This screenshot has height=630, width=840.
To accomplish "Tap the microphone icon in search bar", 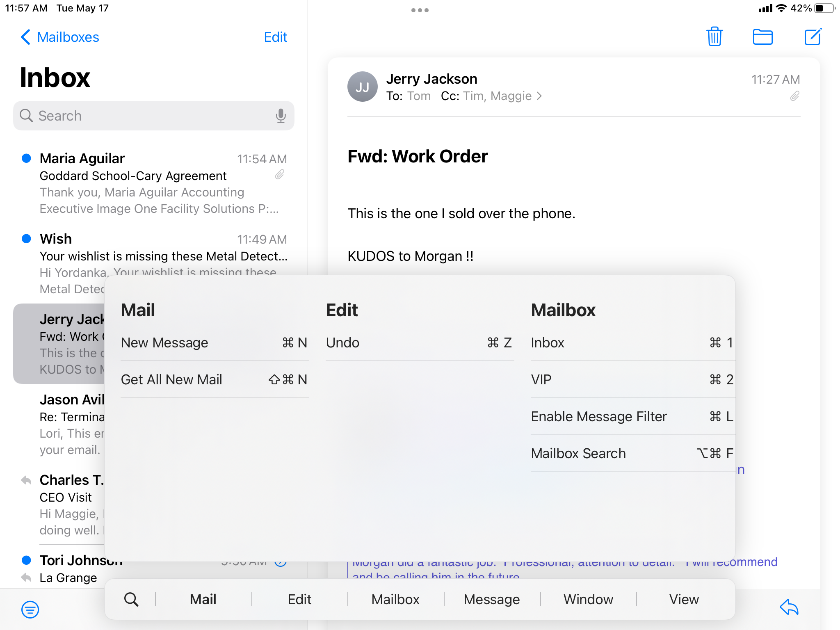I will click(x=281, y=116).
